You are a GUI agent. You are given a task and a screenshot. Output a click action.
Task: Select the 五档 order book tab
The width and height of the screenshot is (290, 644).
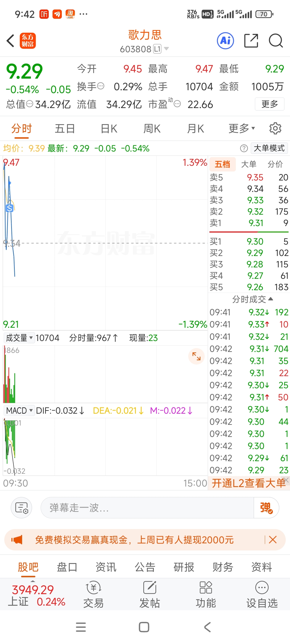pyautogui.click(x=222, y=164)
